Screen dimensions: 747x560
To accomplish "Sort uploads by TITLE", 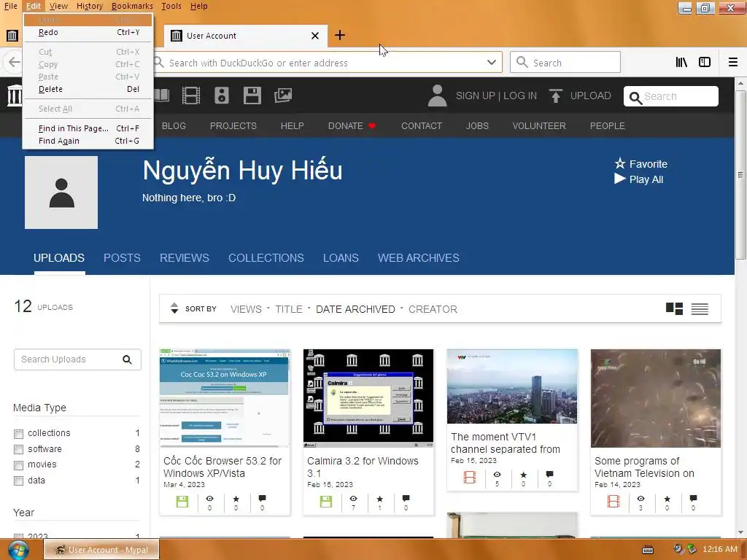I will tap(289, 309).
